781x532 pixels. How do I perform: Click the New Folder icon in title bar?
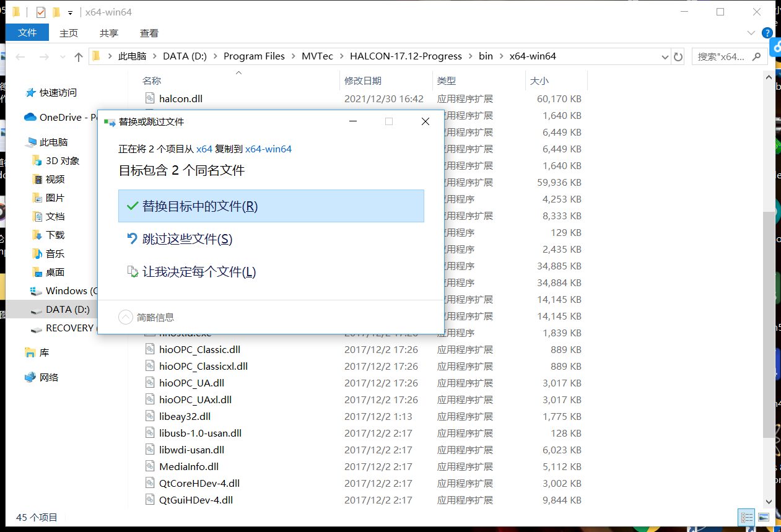pyautogui.click(x=56, y=12)
